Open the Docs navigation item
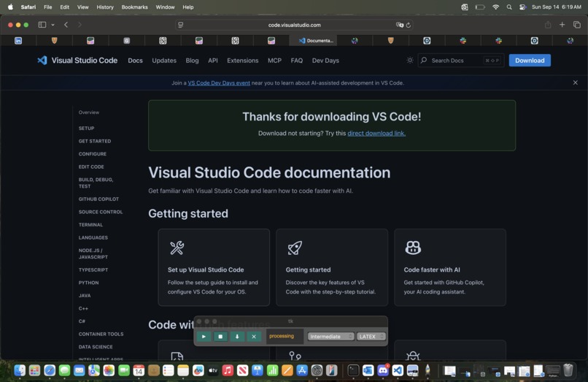This screenshot has width=588, height=382. click(136, 61)
